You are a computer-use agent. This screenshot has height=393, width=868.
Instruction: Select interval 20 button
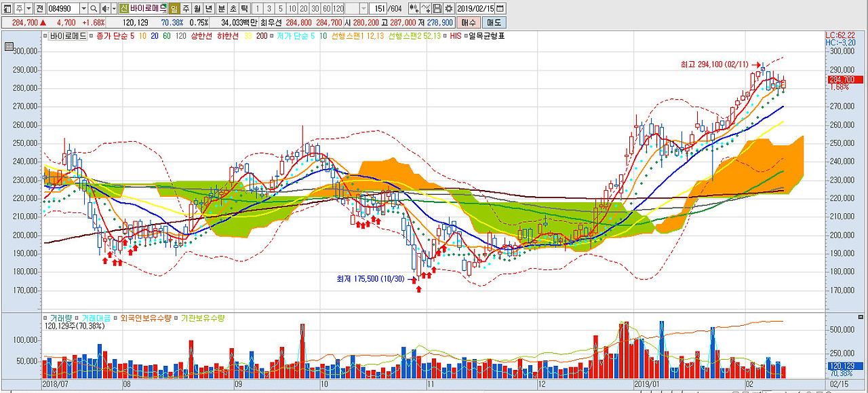[x=304, y=9]
